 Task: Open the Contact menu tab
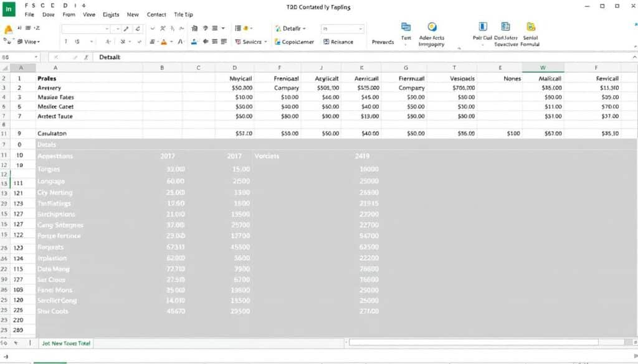pyautogui.click(x=156, y=14)
